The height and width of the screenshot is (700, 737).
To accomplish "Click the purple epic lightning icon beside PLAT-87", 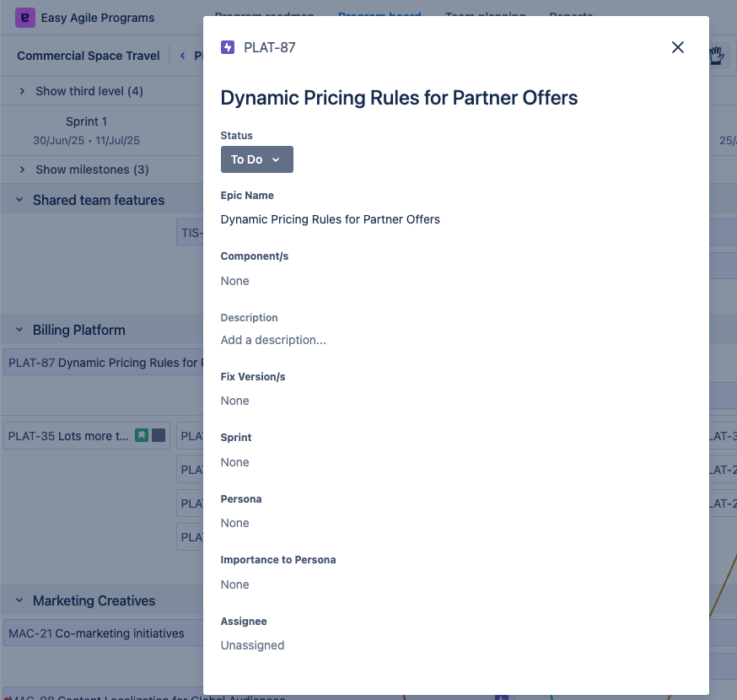I will click(228, 47).
